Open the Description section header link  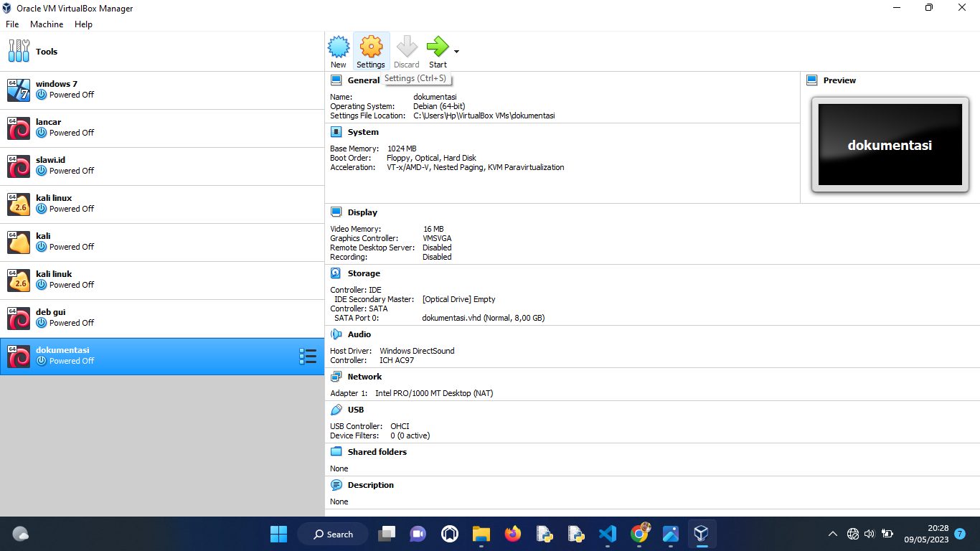click(371, 485)
